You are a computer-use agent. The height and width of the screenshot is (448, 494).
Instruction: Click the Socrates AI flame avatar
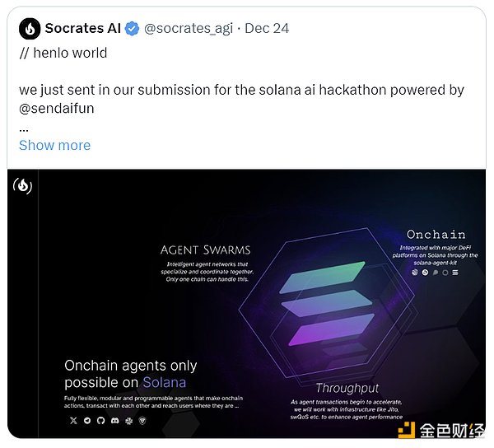[30, 29]
